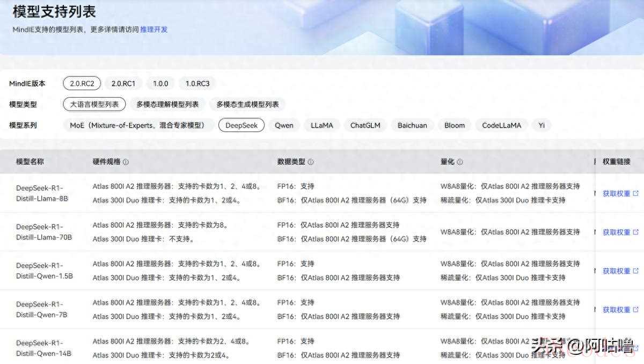Click the 权重链接 column header
Viewport: 644px width, 364px height.
[617, 162]
